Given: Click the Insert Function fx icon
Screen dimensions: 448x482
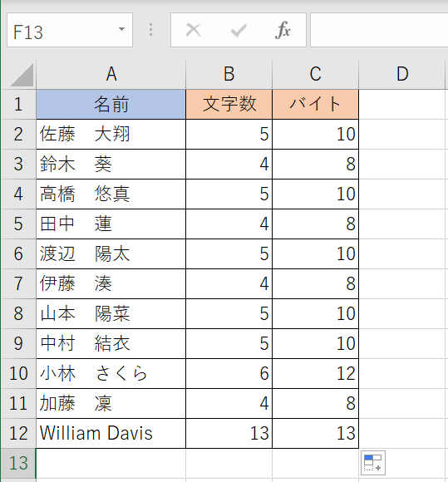Looking at the screenshot, I should [283, 30].
